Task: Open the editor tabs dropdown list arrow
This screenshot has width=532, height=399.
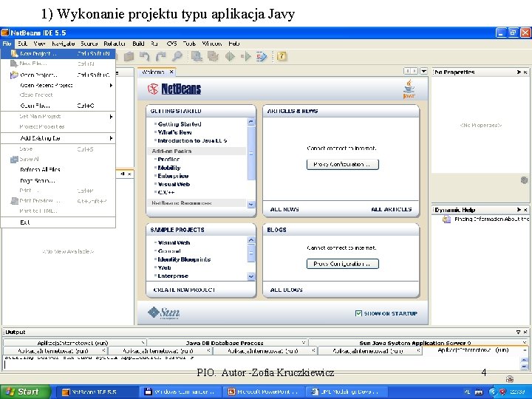Action: 424,71
